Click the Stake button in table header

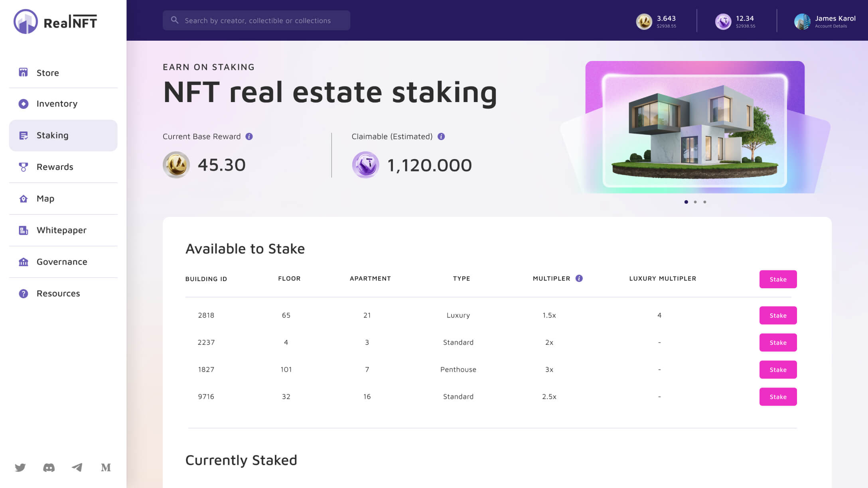778,279
